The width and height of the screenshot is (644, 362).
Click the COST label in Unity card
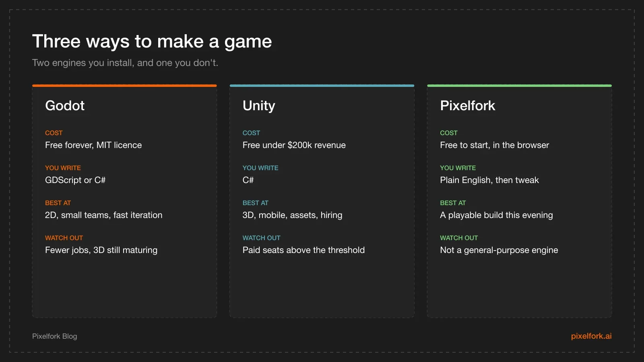coord(252,133)
